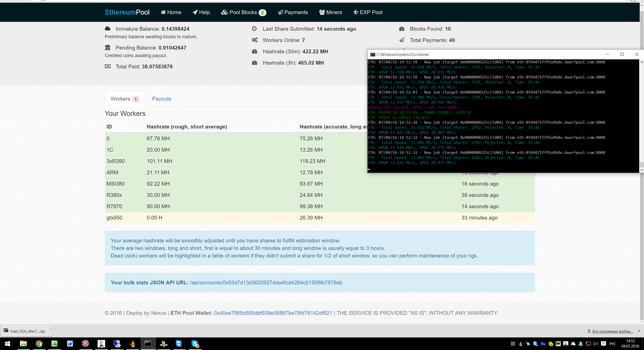Viewport: 644px width, 350px height.
Task: Click the ETH Pool Wallet address link
Action: 273,313
